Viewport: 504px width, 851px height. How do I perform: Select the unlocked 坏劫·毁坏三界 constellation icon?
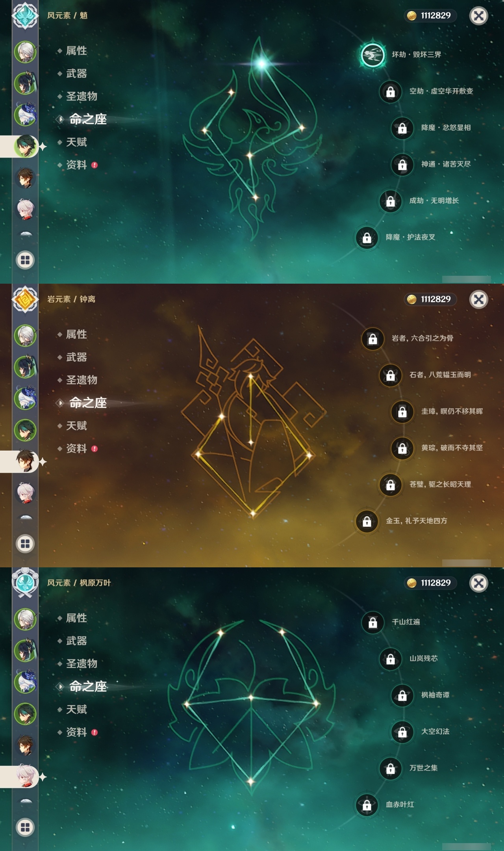372,55
